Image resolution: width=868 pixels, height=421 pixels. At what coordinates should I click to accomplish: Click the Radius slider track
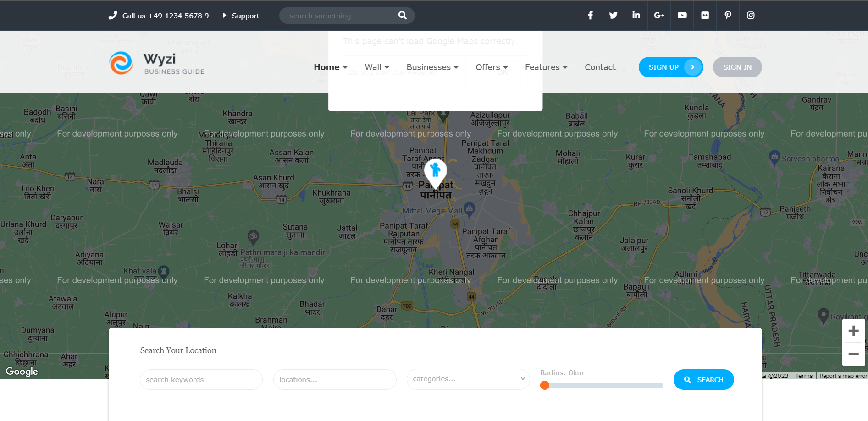click(x=602, y=385)
